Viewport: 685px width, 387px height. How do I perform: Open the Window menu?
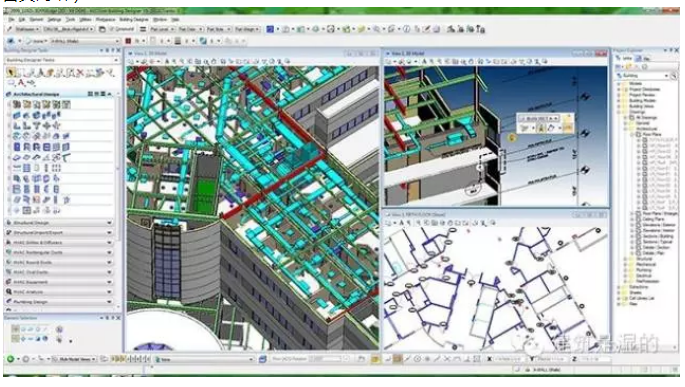pyautogui.click(x=160, y=20)
